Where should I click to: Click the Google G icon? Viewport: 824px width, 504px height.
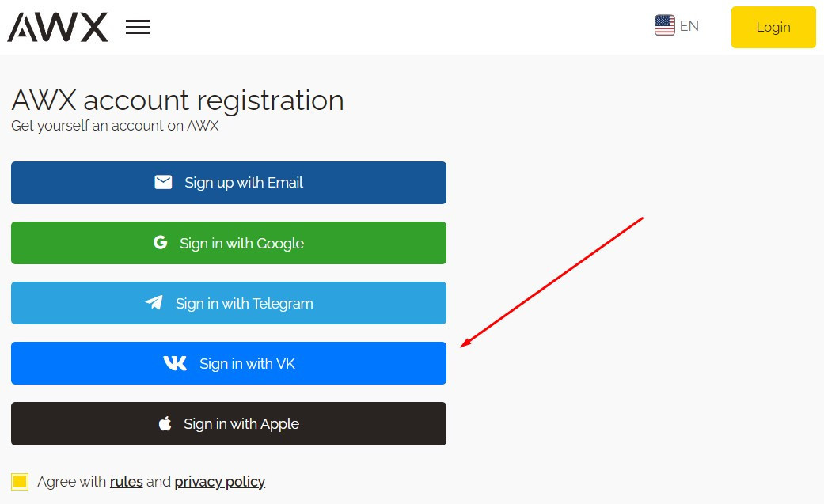[x=160, y=243]
